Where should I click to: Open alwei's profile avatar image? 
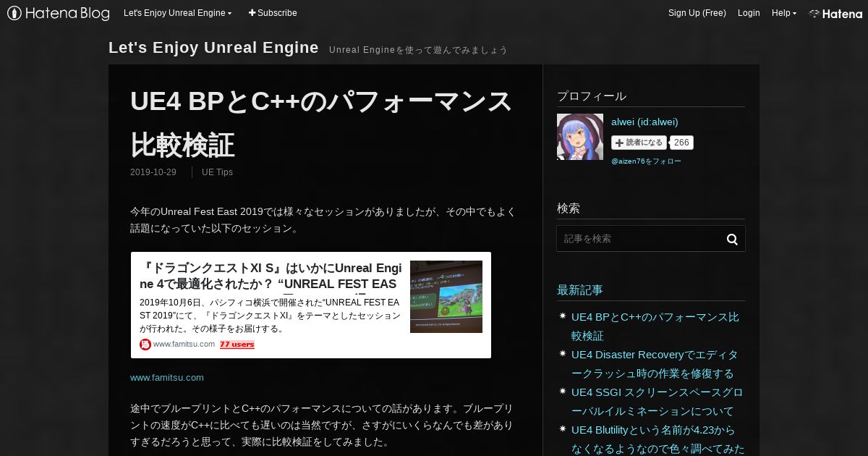click(x=580, y=137)
